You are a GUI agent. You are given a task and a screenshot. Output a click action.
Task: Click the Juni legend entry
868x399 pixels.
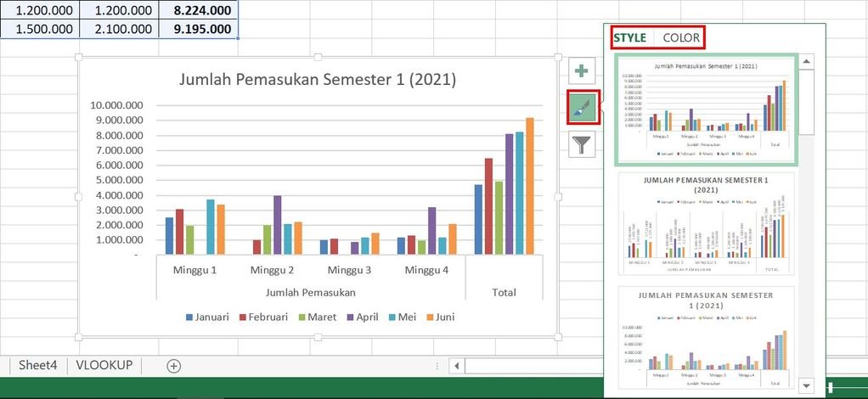pyautogui.click(x=440, y=318)
